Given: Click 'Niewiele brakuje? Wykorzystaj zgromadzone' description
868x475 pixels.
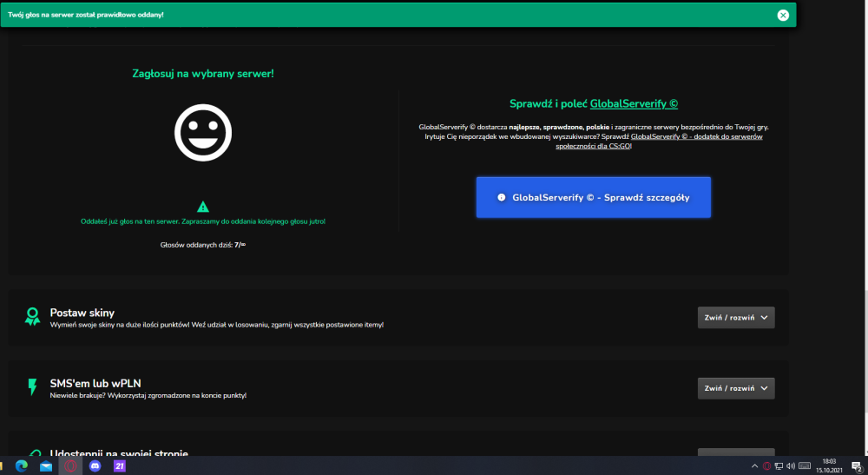Looking at the screenshot, I should (x=148, y=395).
